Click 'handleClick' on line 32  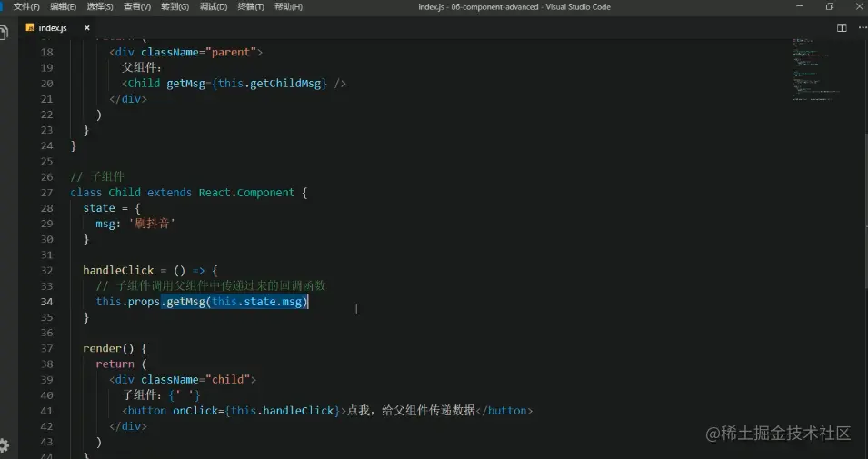coord(118,270)
